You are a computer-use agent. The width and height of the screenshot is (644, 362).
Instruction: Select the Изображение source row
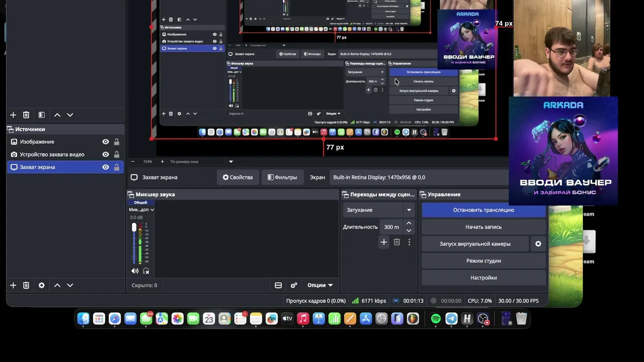click(x=65, y=142)
